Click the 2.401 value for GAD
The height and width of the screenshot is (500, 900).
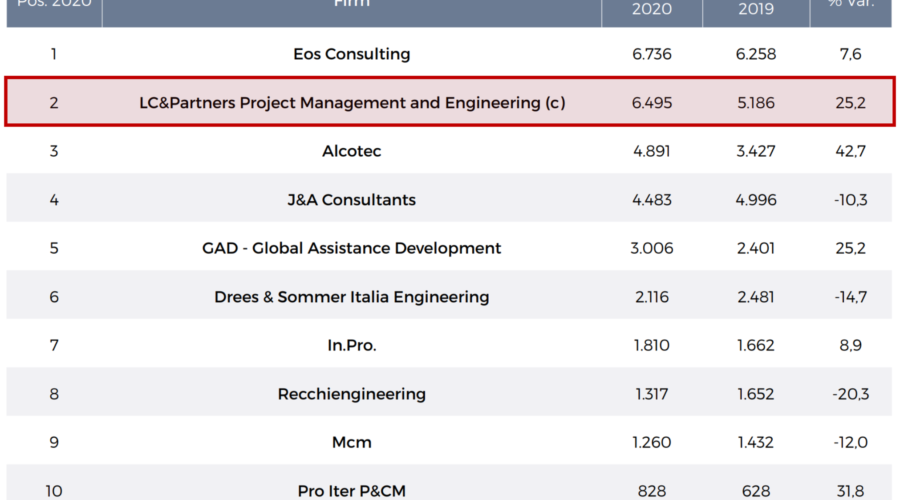coord(756,248)
